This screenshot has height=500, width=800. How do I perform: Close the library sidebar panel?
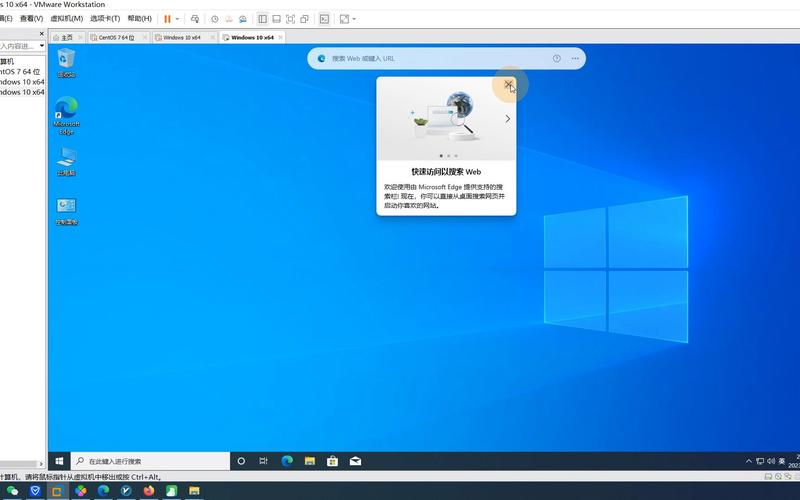[42, 34]
